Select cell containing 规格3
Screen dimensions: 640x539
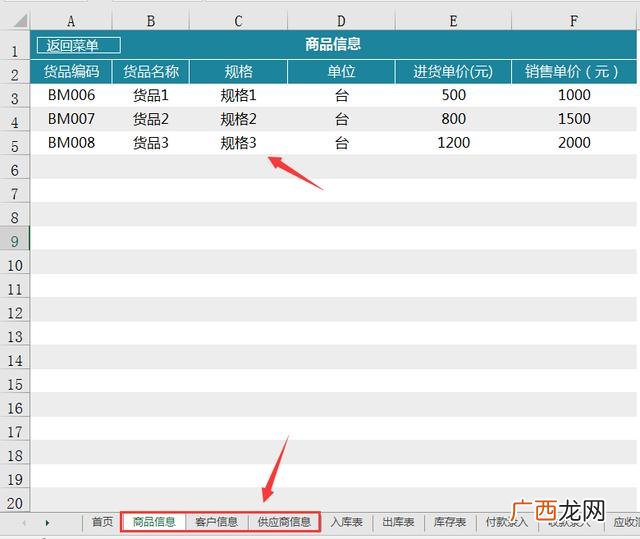(x=238, y=142)
